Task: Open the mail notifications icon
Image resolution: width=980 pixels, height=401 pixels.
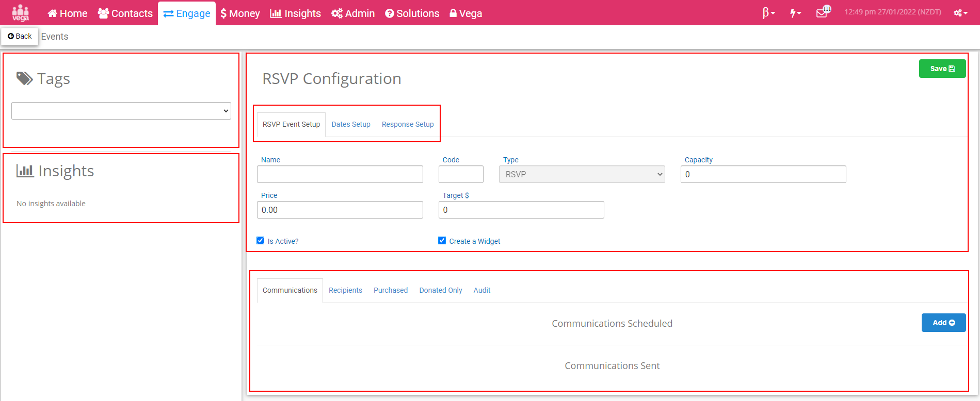Action: click(x=823, y=12)
